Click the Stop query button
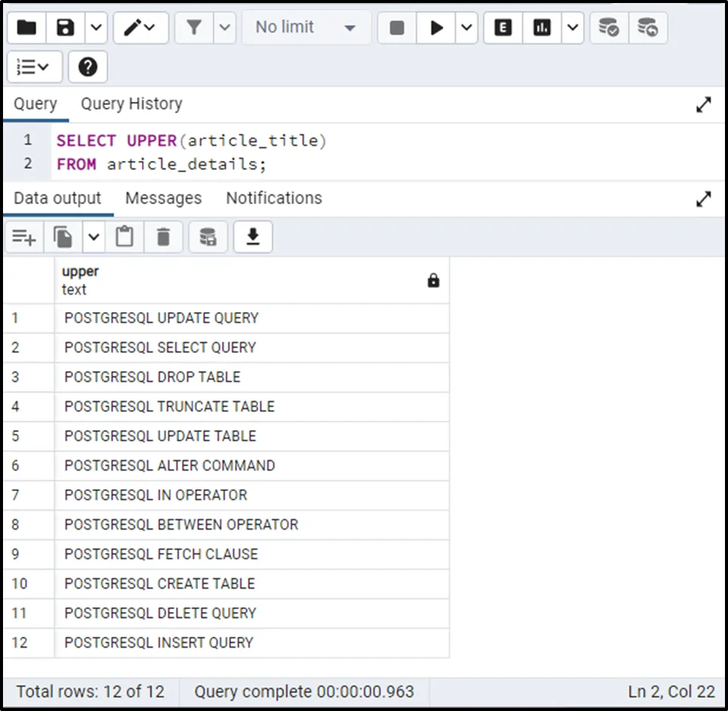Viewport: 728px width, 711px height. [396, 28]
